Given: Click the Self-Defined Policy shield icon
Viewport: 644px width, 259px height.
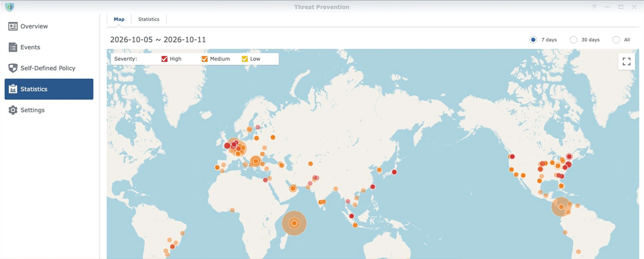Looking at the screenshot, I should 13,68.
